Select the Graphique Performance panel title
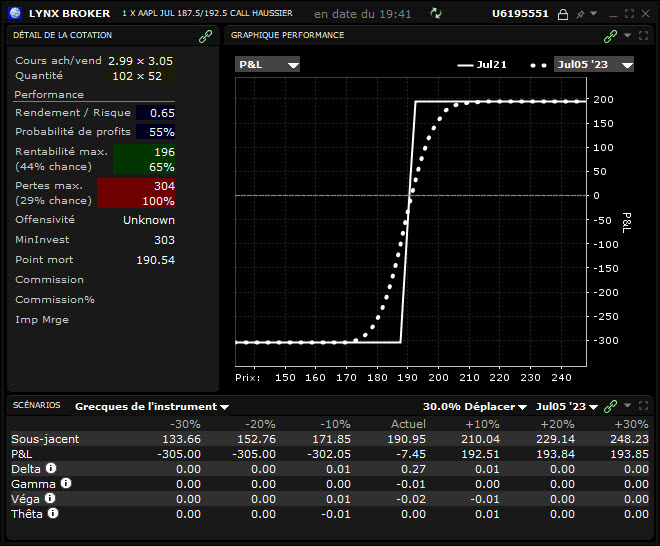The height and width of the screenshot is (546, 660). coord(287,35)
